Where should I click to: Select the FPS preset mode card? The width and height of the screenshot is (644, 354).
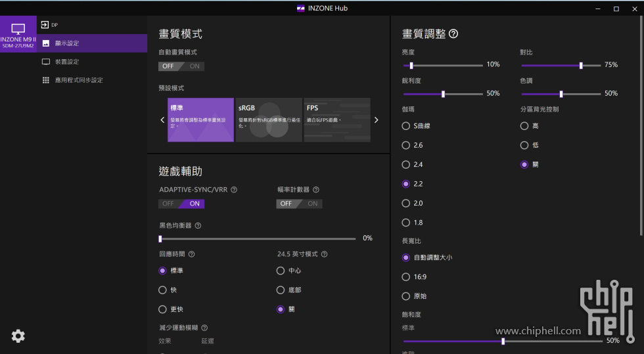click(x=337, y=120)
